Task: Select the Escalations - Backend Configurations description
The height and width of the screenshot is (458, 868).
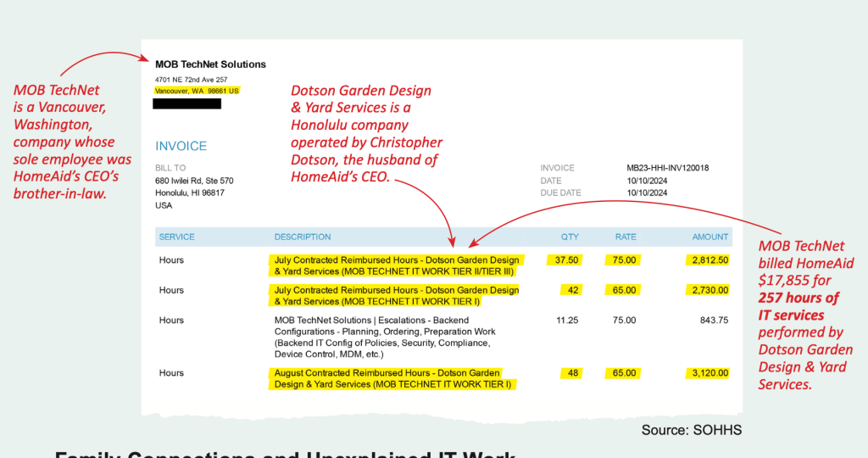Action: 385,338
